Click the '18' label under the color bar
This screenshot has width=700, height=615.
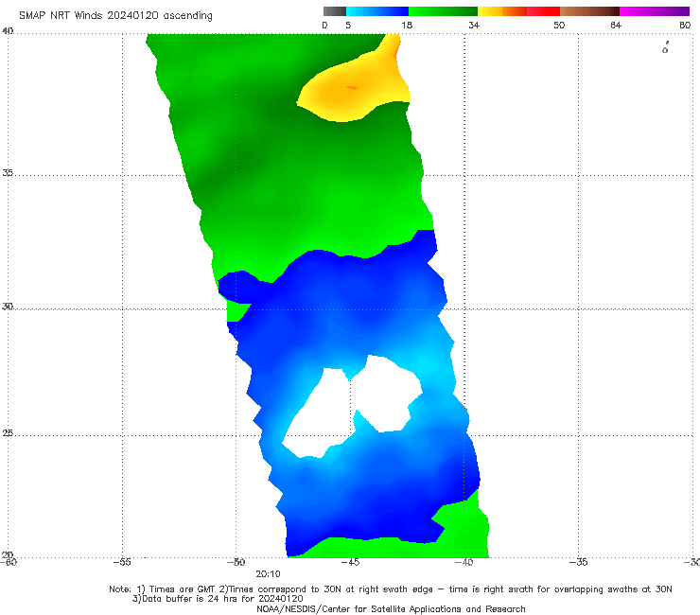(x=407, y=26)
